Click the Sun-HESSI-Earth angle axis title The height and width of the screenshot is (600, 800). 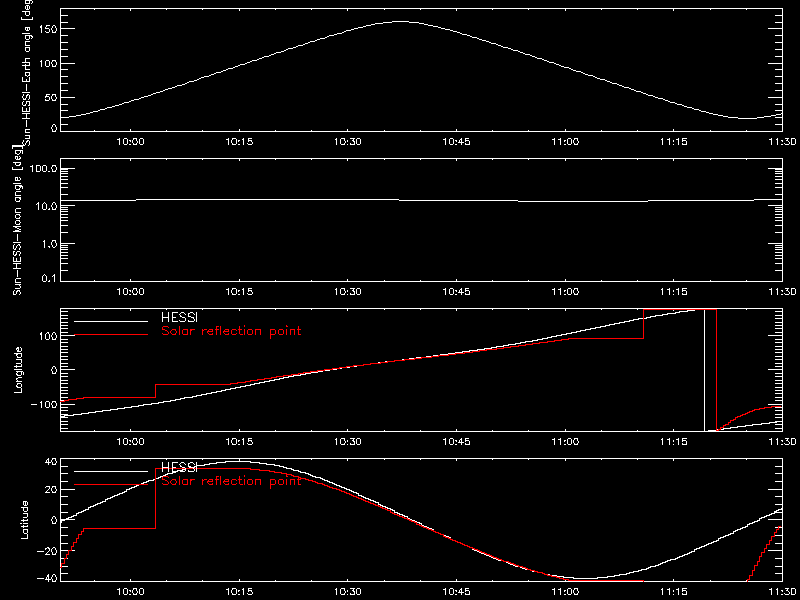tap(29, 73)
